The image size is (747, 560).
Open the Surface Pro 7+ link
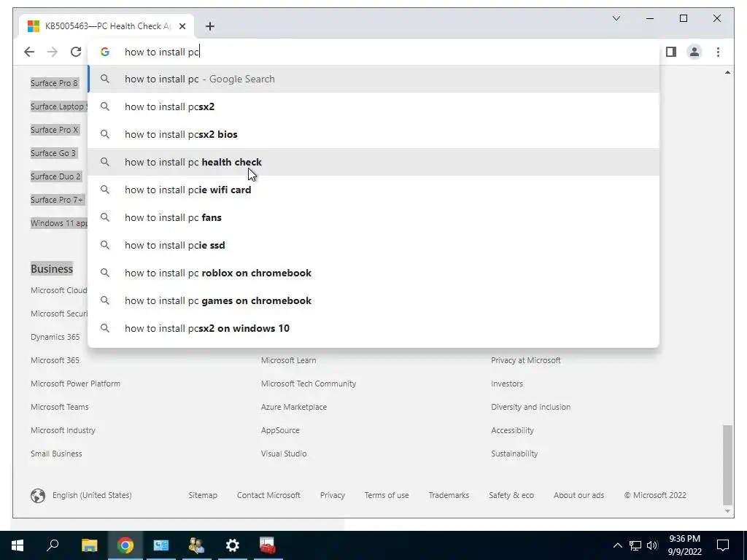56,200
